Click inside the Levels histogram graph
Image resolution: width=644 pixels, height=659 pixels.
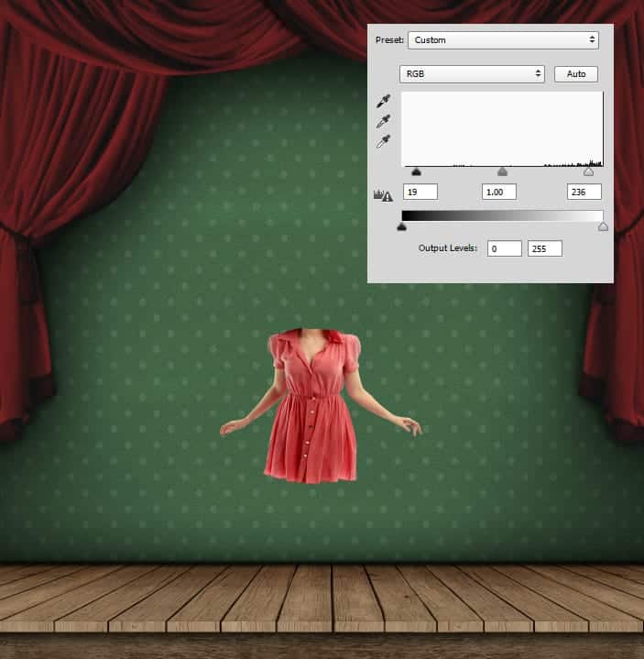click(x=502, y=128)
